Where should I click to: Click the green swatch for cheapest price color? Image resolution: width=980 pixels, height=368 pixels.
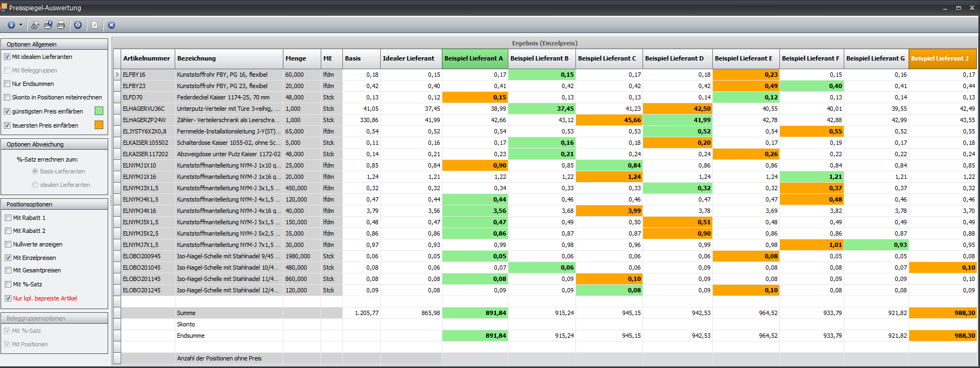[99, 111]
